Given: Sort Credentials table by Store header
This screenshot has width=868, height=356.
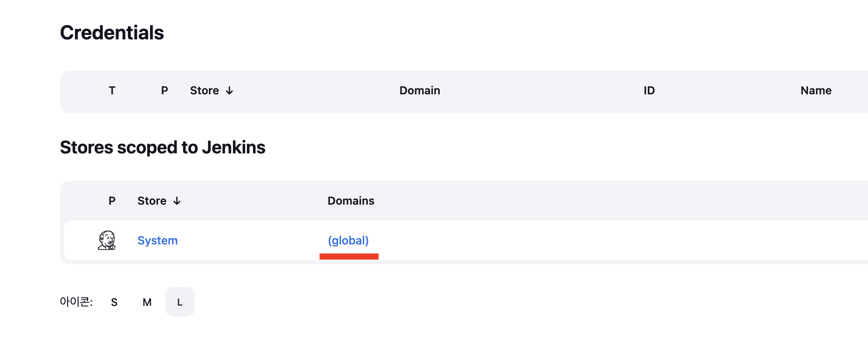Looking at the screenshot, I should [204, 91].
